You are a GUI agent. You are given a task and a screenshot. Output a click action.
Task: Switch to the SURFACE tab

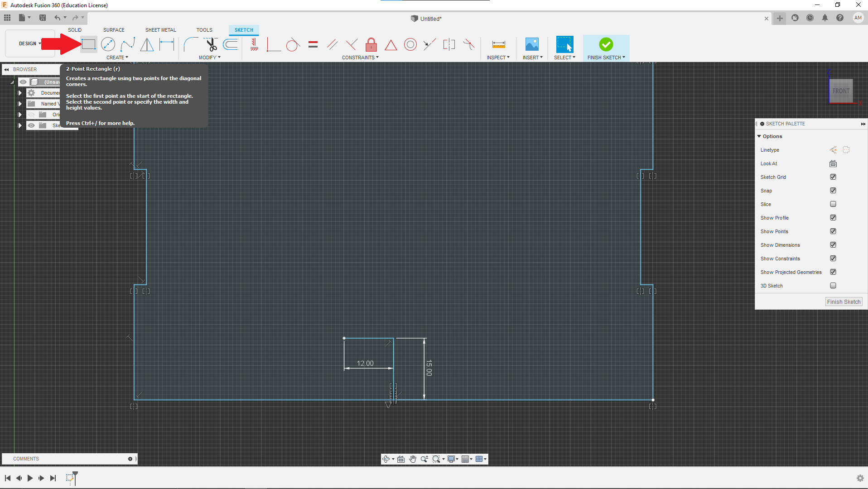pyautogui.click(x=114, y=30)
